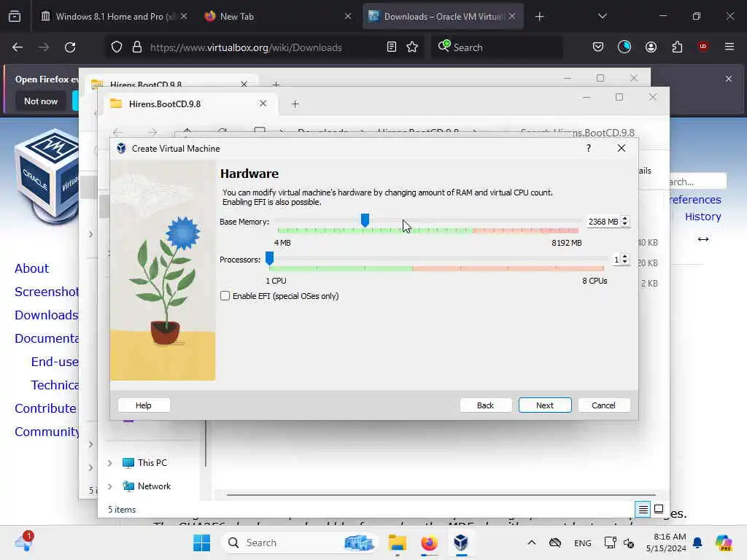The height and width of the screenshot is (560, 747).
Task: Cancel the Create Virtual Machine dialog
Action: pos(603,405)
